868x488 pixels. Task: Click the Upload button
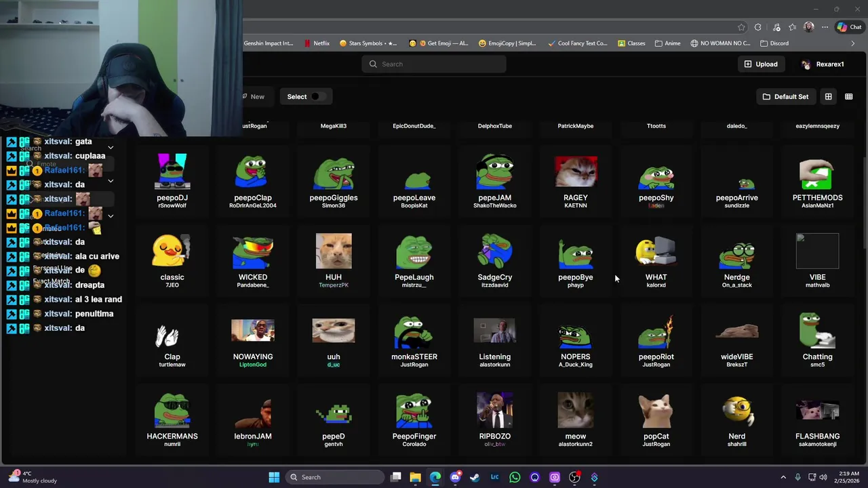point(760,64)
